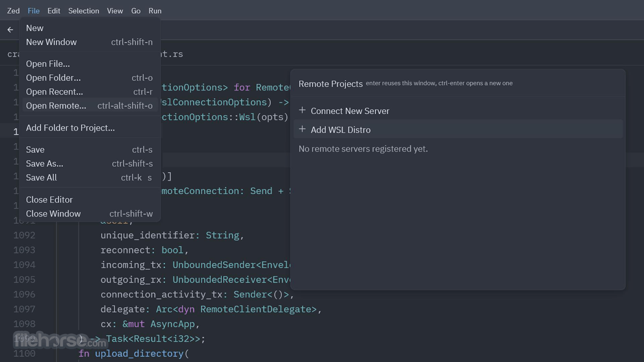The width and height of the screenshot is (644, 362).
Task: Open the View menu
Action: 115,11
